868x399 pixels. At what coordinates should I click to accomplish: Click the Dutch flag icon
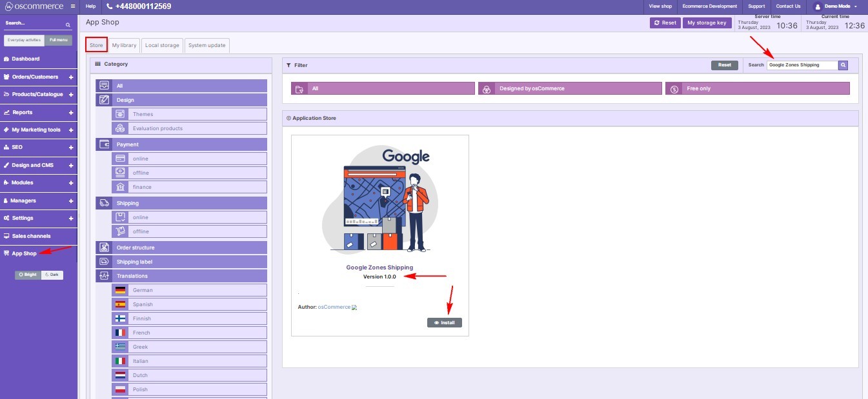click(x=120, y=375)
